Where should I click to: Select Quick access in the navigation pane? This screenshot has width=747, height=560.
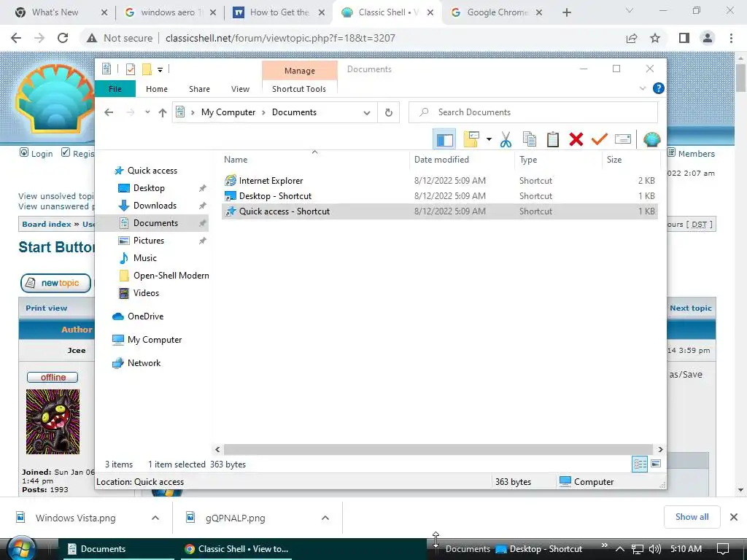pyautogui.click(x=152, y=171)
